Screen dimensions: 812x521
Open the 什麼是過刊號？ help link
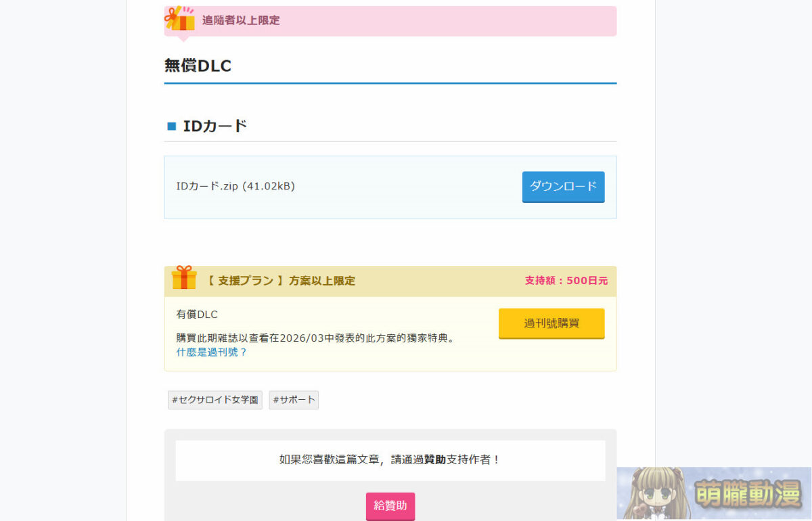212,353
